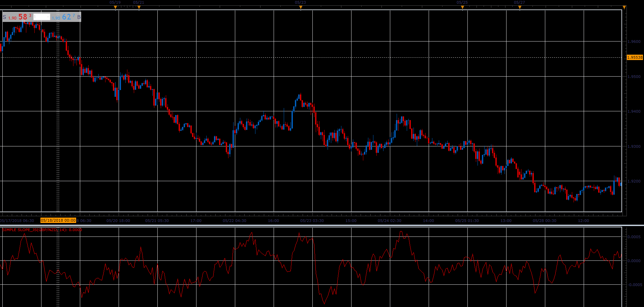644x307 pixels.
Task: Click the 1.9400 price axis label
Action: 634,111
